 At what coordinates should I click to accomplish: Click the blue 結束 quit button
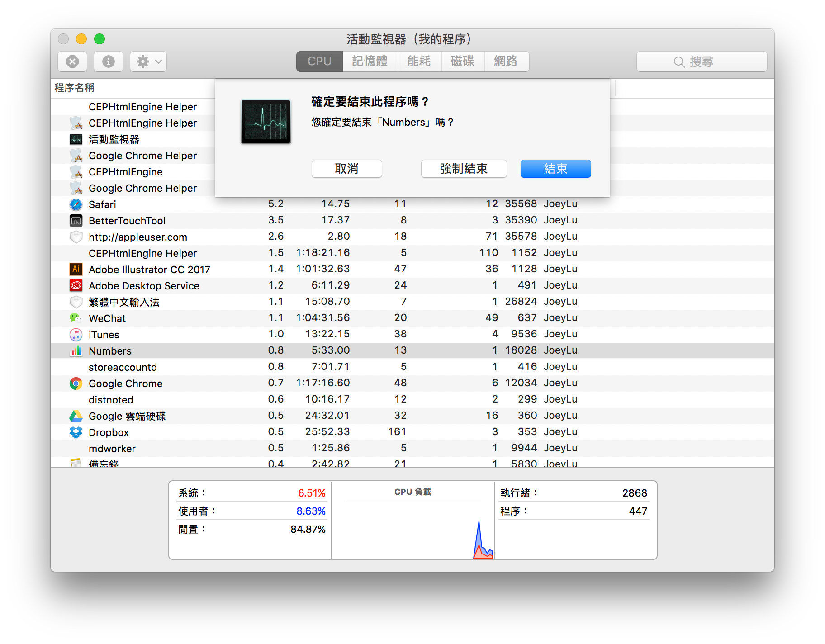pos(555,169)
